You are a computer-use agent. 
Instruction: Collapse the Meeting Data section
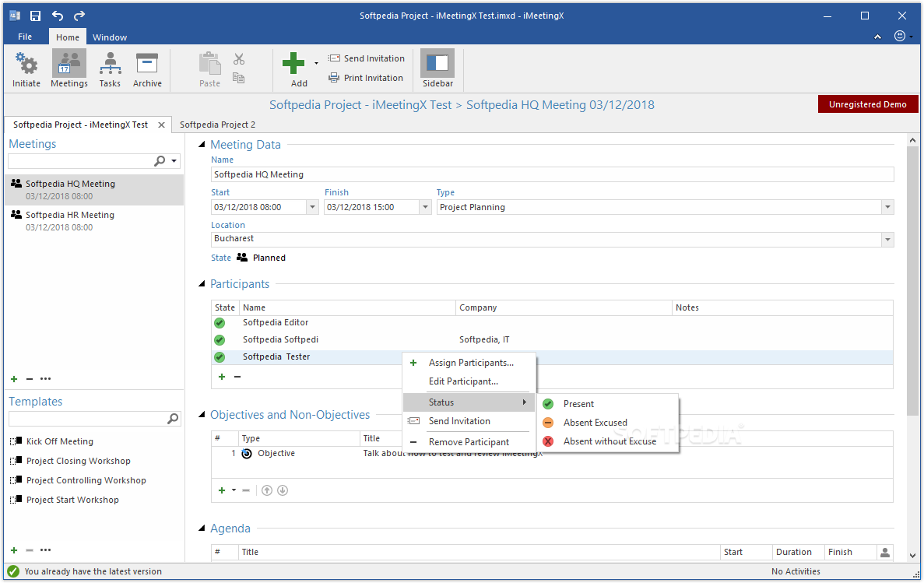[202, 145]
